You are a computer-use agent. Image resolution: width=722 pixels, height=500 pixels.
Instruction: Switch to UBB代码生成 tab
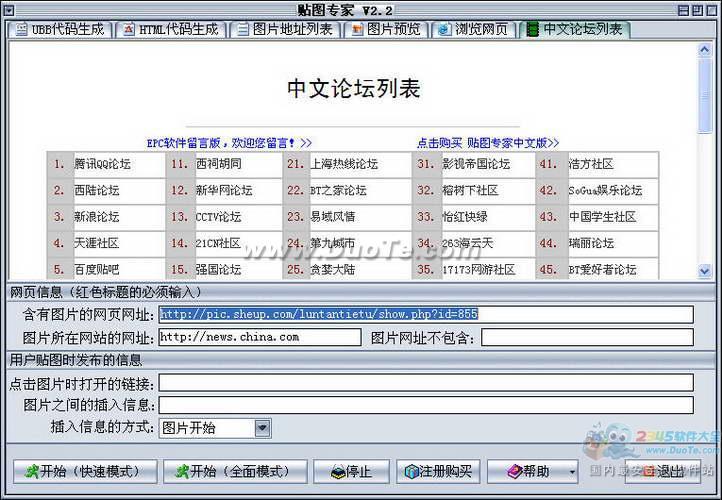click(60, 29)
